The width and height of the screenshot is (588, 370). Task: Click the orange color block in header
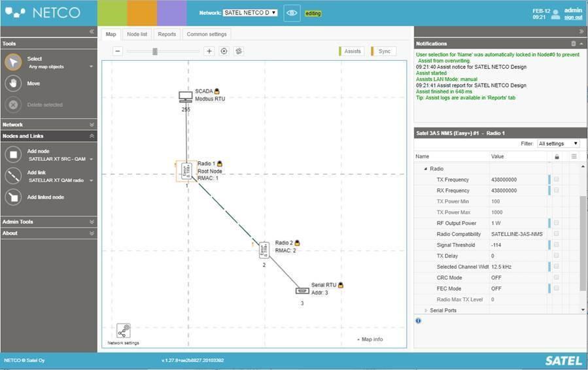point(142,13)
